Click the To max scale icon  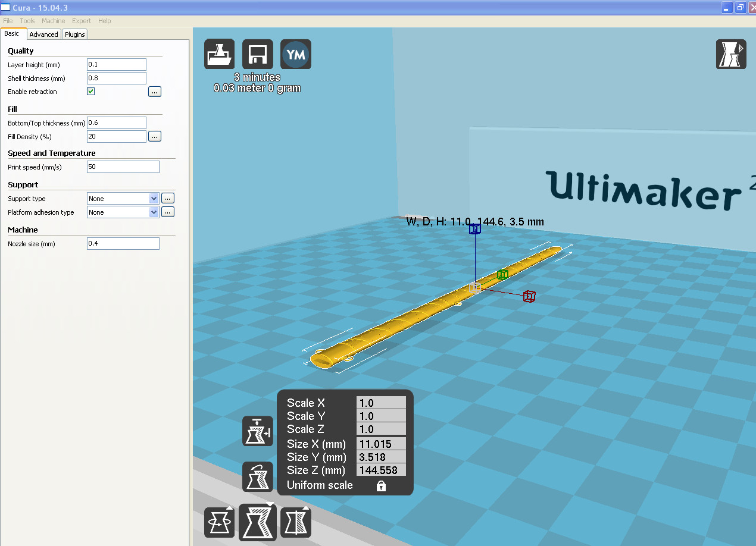pyautogui.click(x=258, y=431)
